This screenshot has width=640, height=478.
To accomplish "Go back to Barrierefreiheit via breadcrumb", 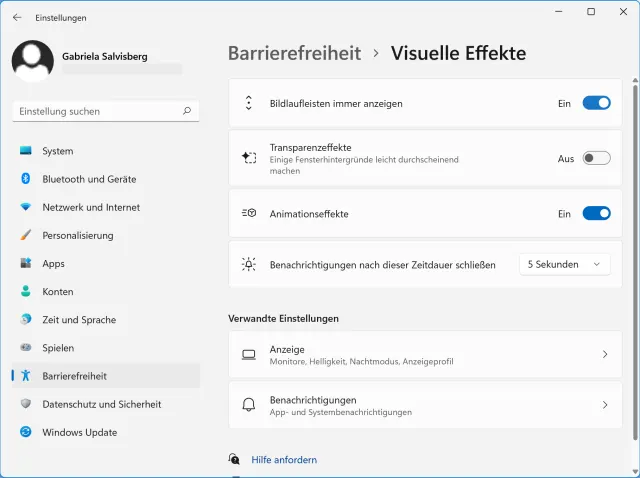I will [294, 54].
